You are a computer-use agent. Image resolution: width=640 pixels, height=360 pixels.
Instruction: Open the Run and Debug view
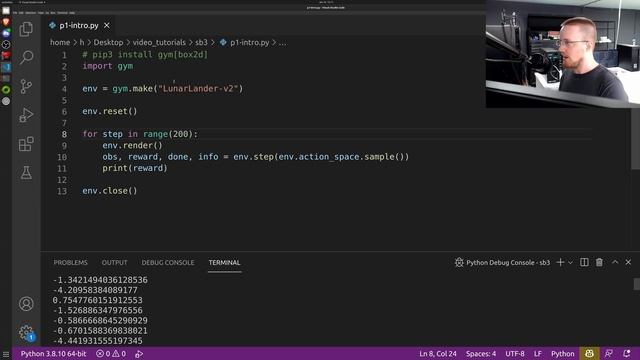pyautogui.click(x=26, y=115)
